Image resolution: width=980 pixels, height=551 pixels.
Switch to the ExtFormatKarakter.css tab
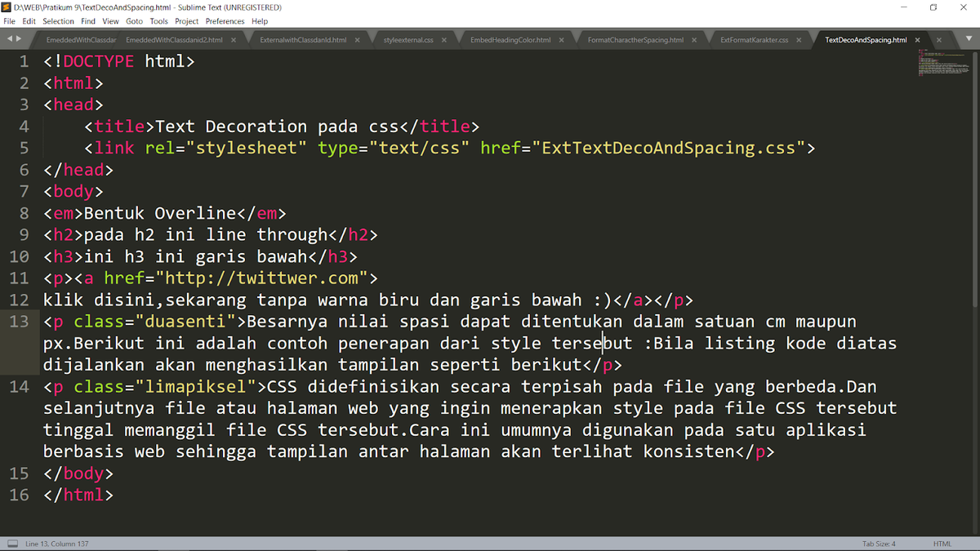tap(755, 39)
